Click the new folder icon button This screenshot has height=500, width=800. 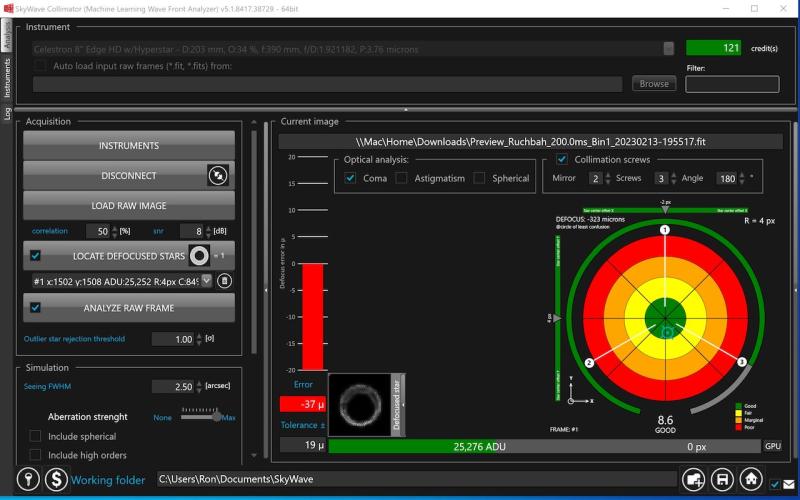(x=693, y=479)
